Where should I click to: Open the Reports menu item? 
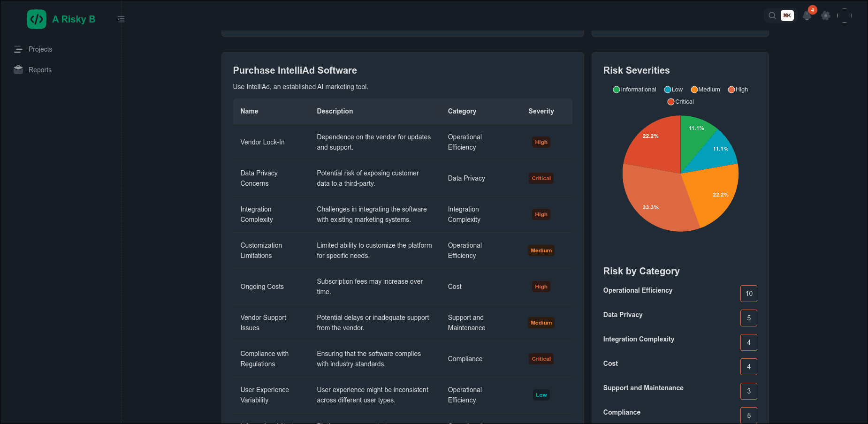(x=40, y=70)
